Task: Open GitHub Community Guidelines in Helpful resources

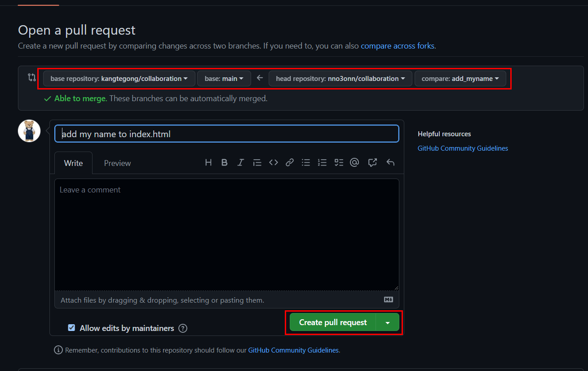Action: pyautogui.click(x=463, y=148)
